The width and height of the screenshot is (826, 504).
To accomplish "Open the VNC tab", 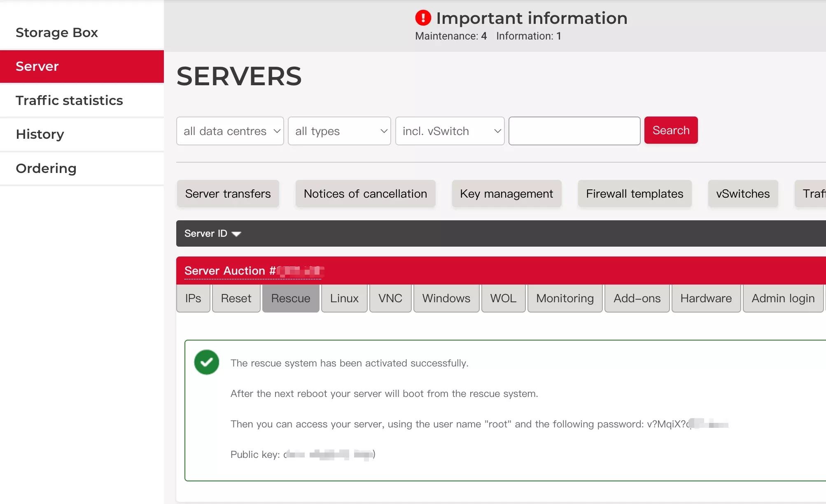I will (x=390, y=299).
